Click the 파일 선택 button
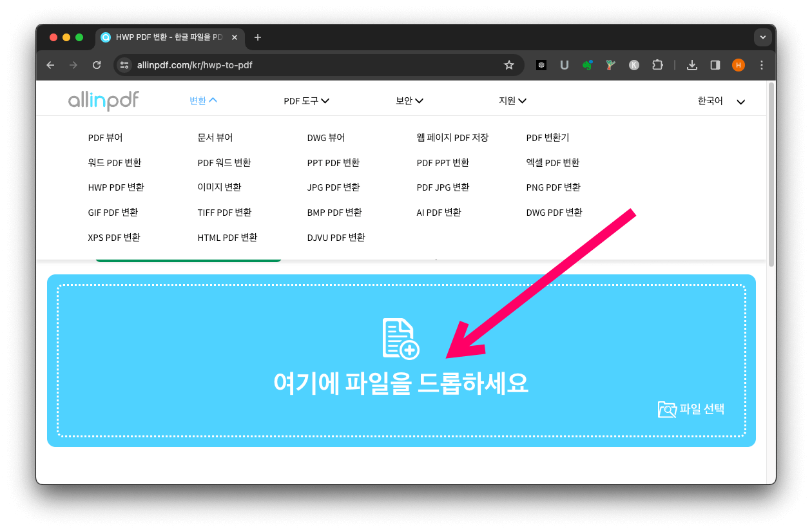The height and width of the screenshot is (532, 812). 691,409
